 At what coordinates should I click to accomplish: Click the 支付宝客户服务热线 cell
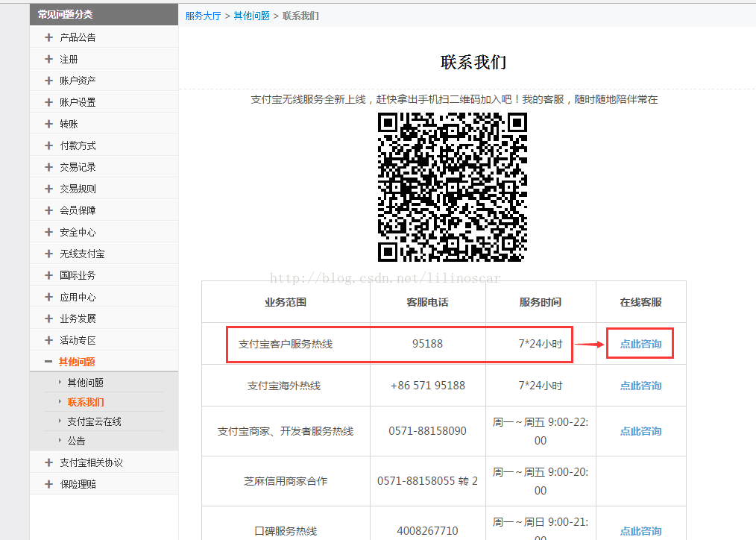click(x=286, y=344)
